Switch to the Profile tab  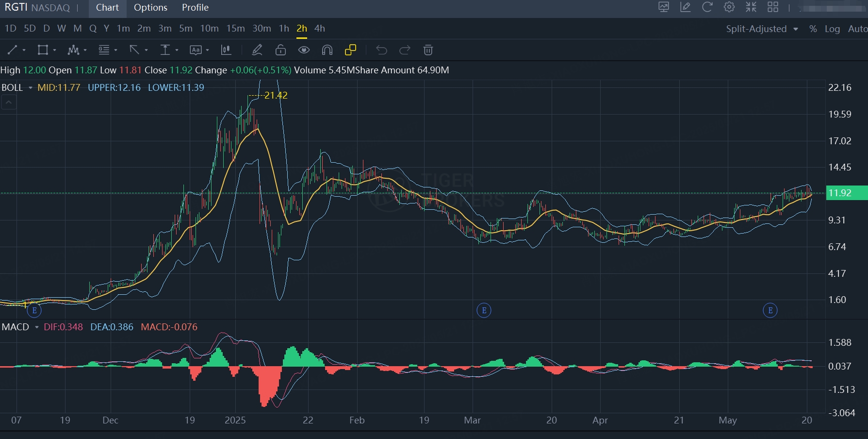tap(195, 8)
